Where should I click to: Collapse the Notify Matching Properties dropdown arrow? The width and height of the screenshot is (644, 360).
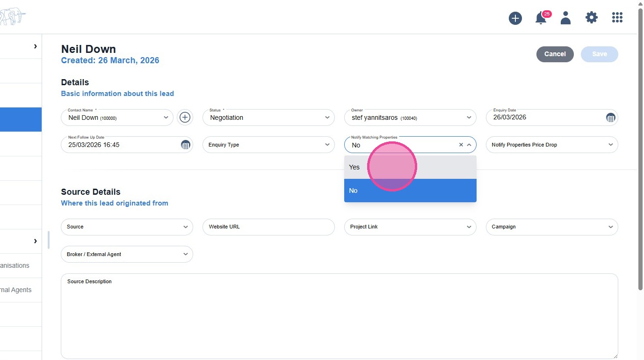click(469, 145)
